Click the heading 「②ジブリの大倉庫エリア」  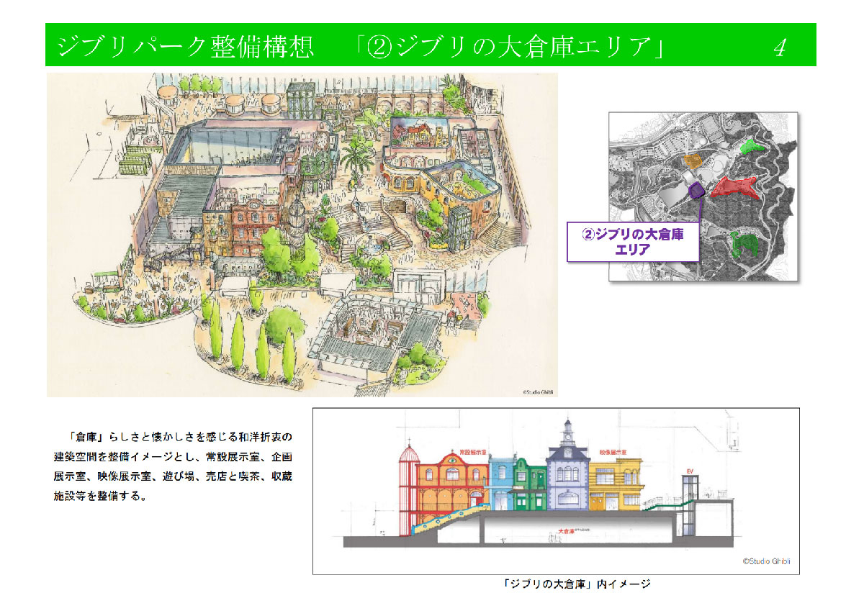(511, 47)
